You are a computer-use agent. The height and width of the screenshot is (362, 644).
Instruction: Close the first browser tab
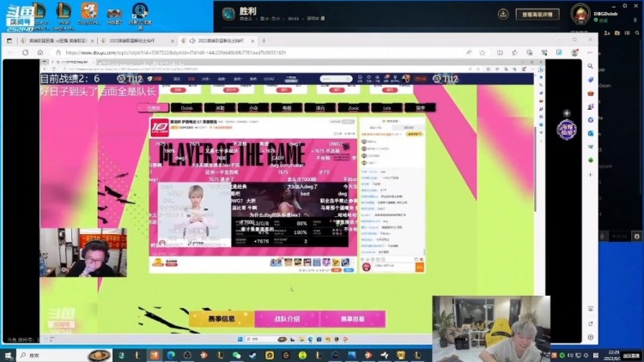tap(92, 40)
